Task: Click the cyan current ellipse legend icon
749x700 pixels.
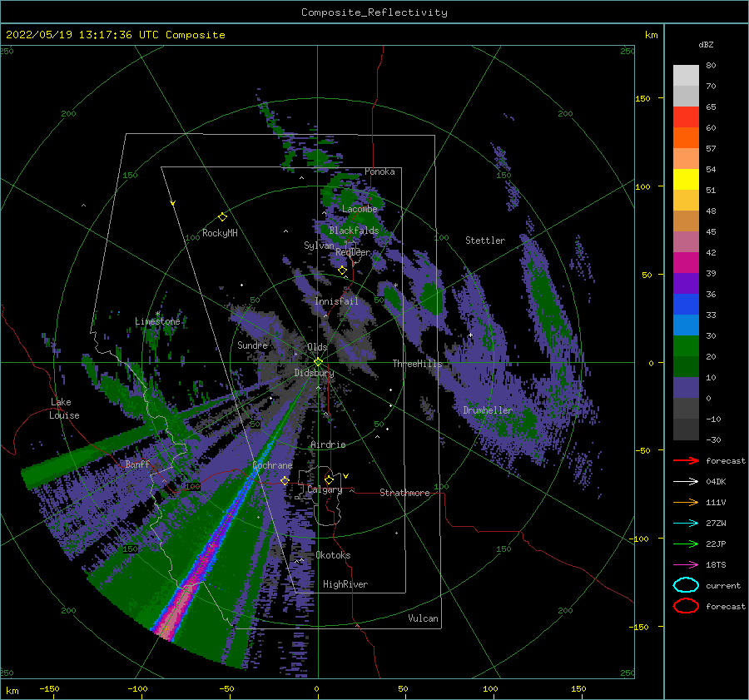Action: pos(686,585)
